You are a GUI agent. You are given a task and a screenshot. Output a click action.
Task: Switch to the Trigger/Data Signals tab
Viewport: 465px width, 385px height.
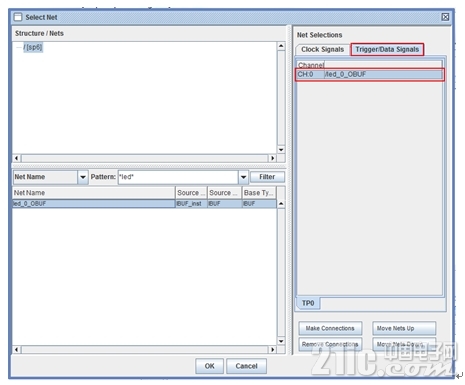click(387, 49)
